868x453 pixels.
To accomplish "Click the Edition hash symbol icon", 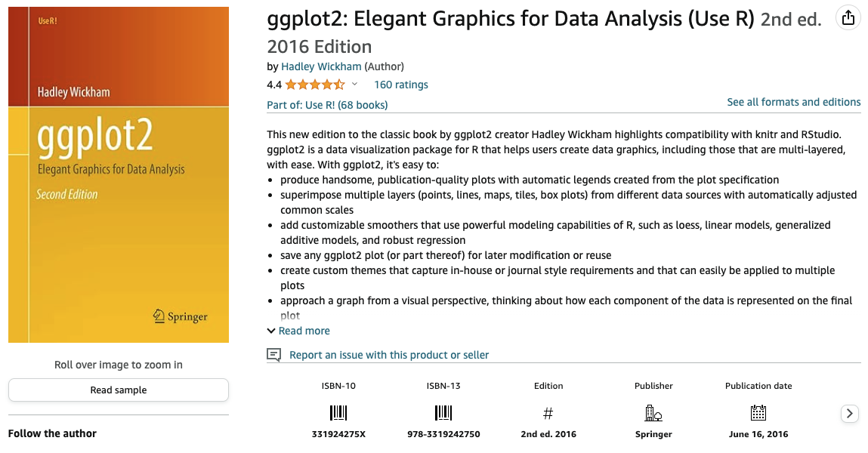I will point(548,413).
